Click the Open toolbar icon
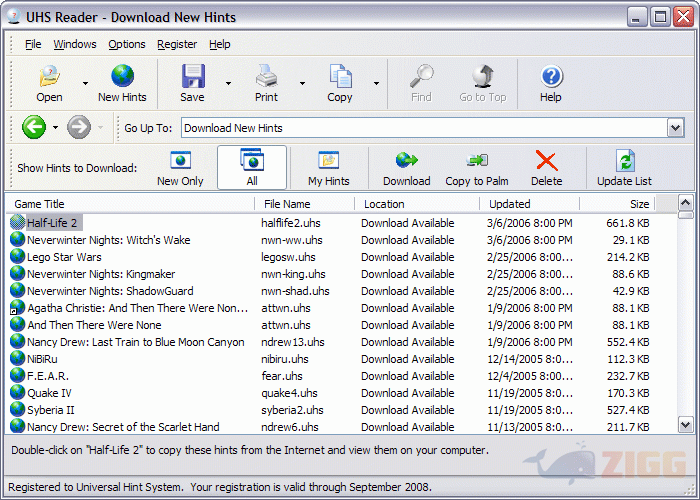Image resolution: width=700 pixels, height=500 pixels. tap(50, 76)
